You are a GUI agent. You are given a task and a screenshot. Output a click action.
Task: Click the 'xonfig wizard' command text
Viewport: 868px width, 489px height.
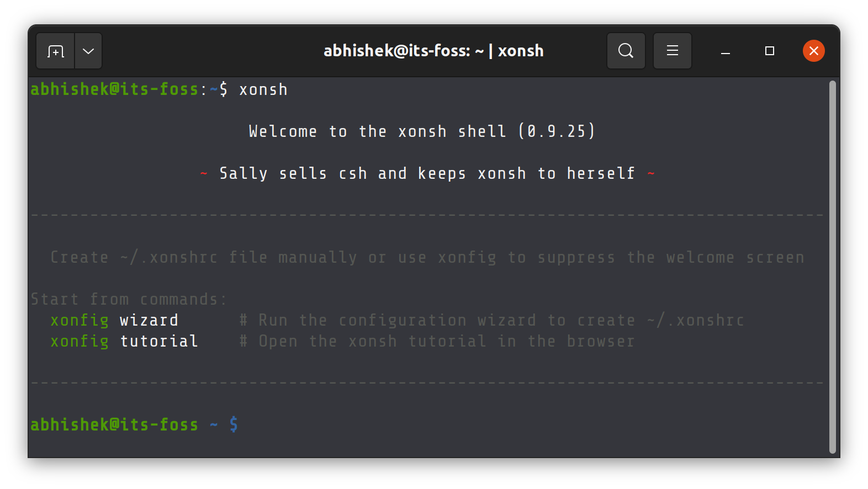click(114, 321)
